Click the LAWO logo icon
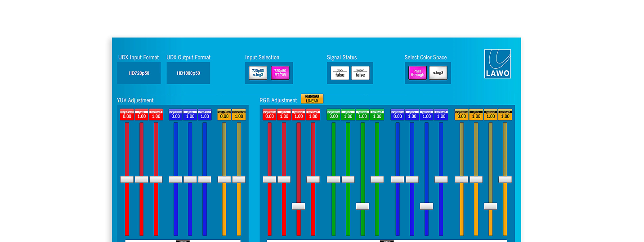 pyautogui.click(x=497, y=64)
